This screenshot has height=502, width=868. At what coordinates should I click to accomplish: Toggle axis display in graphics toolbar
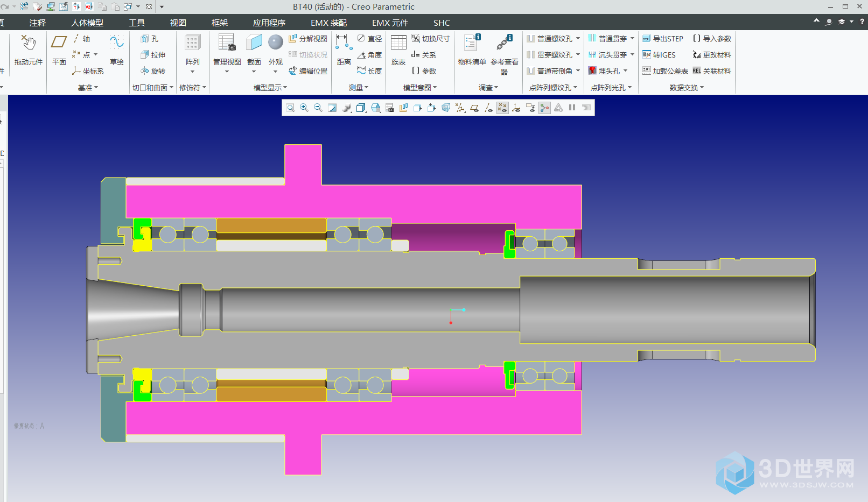pos(488,108)
